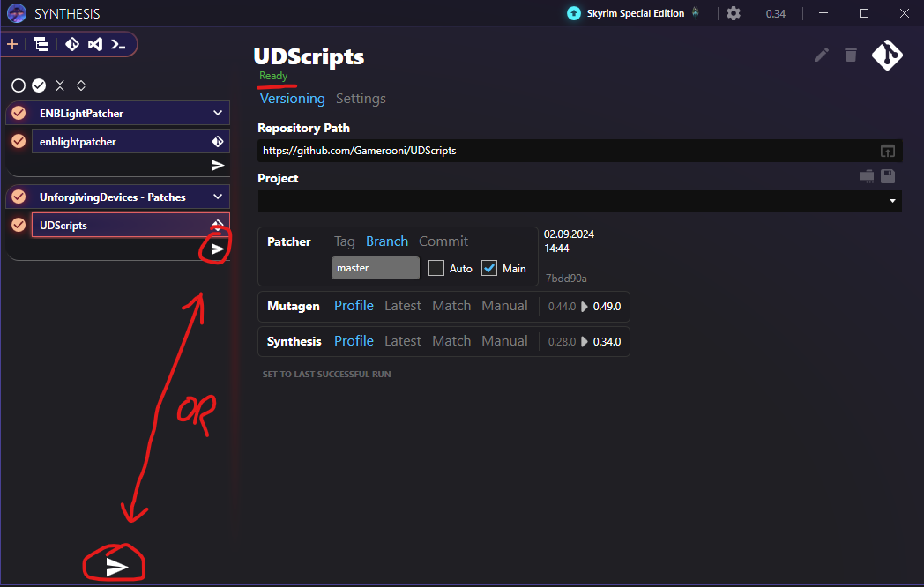Add an external program command-line patcher

point(118,44)
